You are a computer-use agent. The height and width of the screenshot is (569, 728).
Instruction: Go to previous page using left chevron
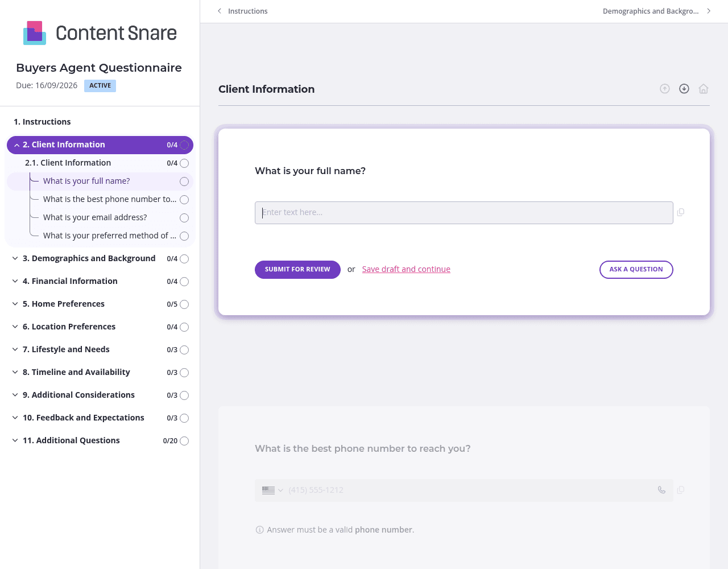click(x=220, y=11)
